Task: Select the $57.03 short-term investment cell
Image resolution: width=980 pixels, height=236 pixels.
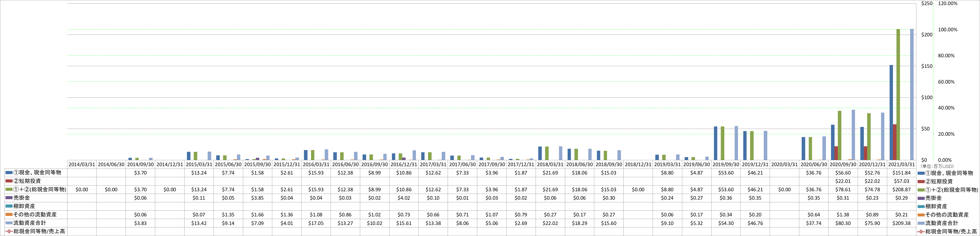Action: tap(902, 181)
